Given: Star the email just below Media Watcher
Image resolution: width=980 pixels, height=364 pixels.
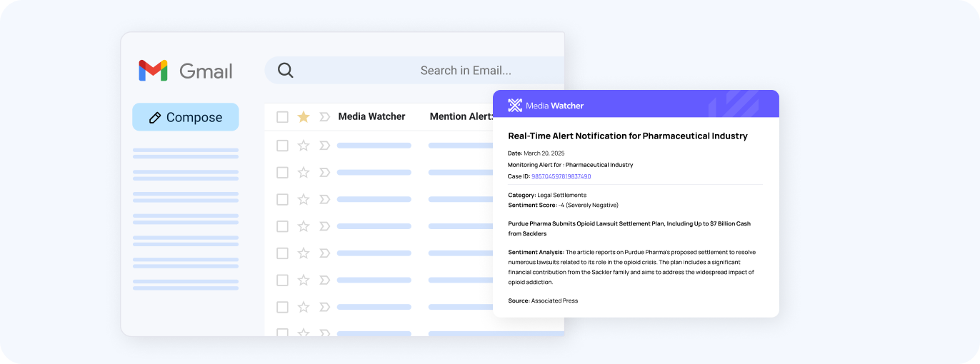Looking at the screenshot, I should point(304,146).
